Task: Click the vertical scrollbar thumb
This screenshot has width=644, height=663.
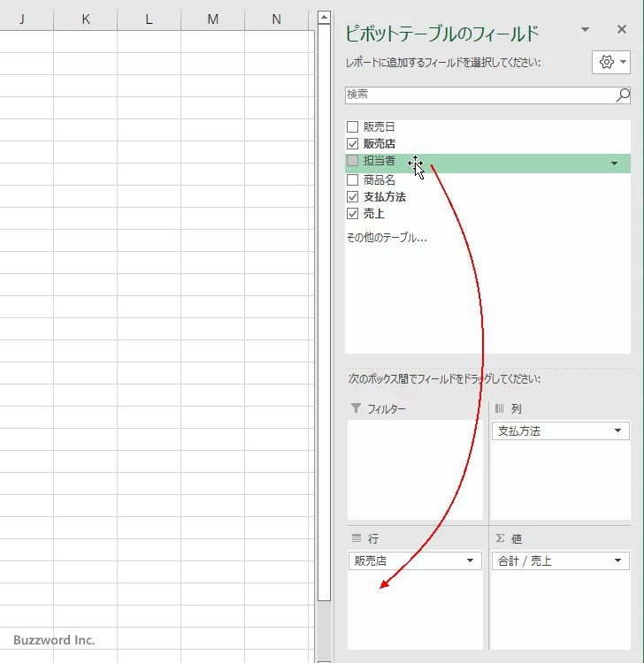Action: pos(324,312)
